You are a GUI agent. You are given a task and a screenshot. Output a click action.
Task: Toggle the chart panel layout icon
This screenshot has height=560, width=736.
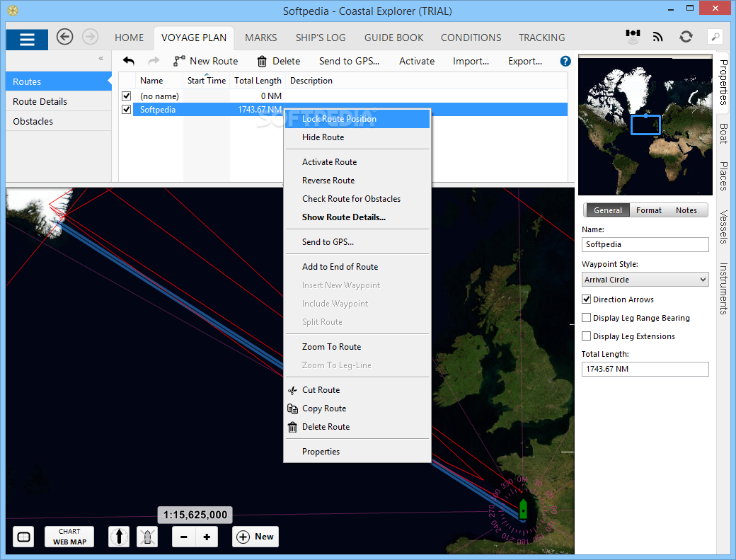(23, 537)
